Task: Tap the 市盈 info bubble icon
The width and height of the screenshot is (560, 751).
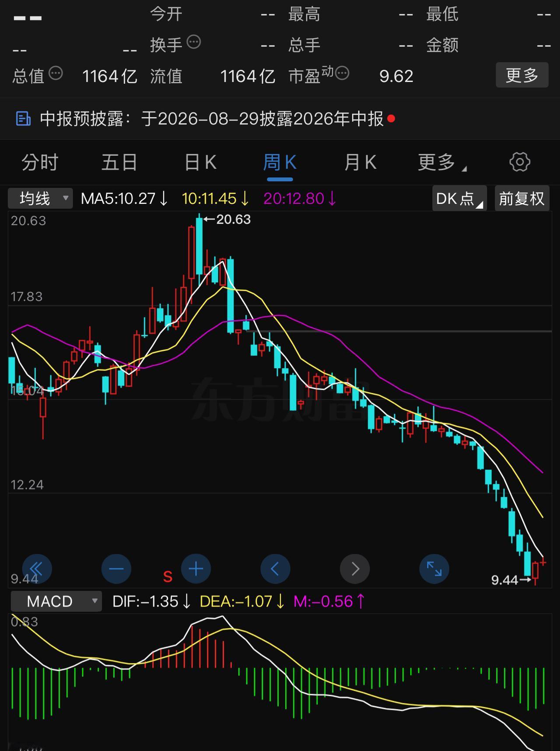Action: [342, 73]
